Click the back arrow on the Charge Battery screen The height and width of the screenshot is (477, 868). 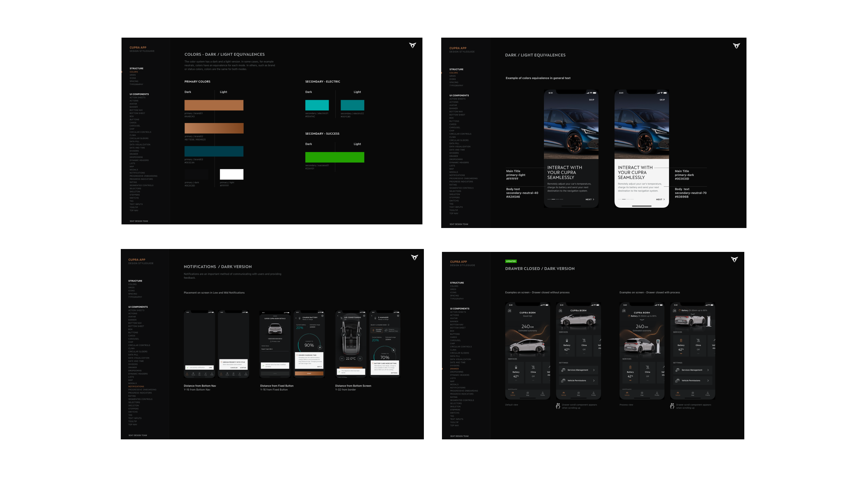(296, 318)
